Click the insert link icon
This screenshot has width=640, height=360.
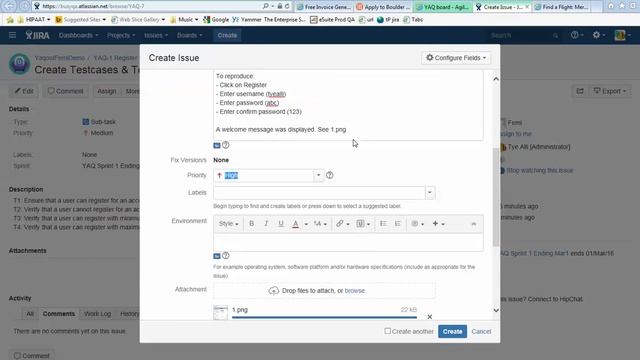coord(340,224)
